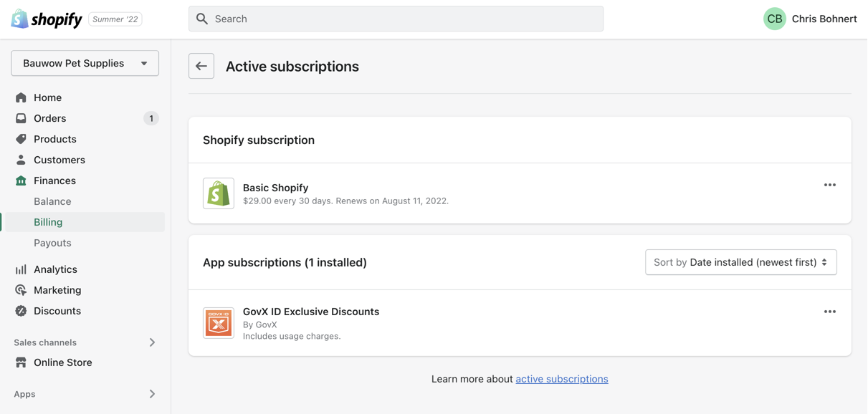Image resolution: width=868 pixels, height=414 pixels.
Task: Open Basic Shopify more options menu
Action: coord(830,185)
